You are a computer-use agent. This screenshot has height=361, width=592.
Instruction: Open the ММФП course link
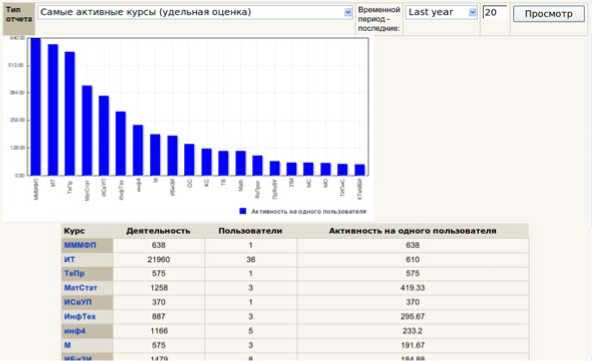(80, 245)
